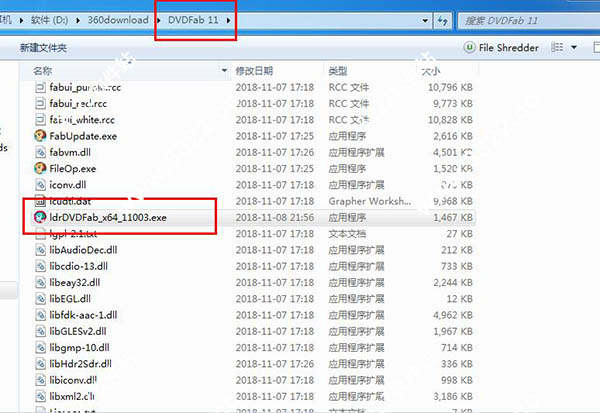Click the File Shredder green icon
This screenshot has height=413, width=600.
point(469,47)
